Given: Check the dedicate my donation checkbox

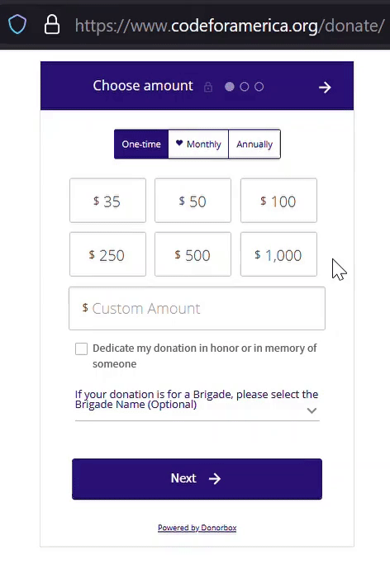Looking at the screenshot, I should (x=82, y=349).
